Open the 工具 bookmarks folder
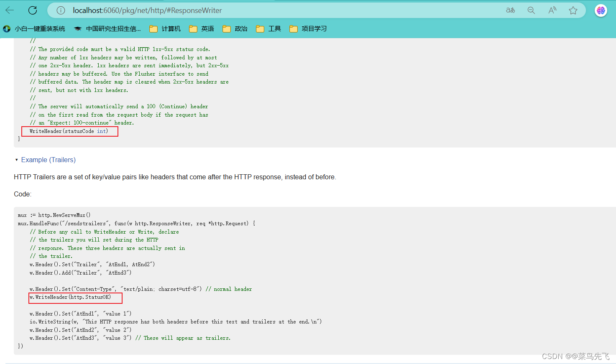Screen dimensions: 616x364 click(268, 28)
